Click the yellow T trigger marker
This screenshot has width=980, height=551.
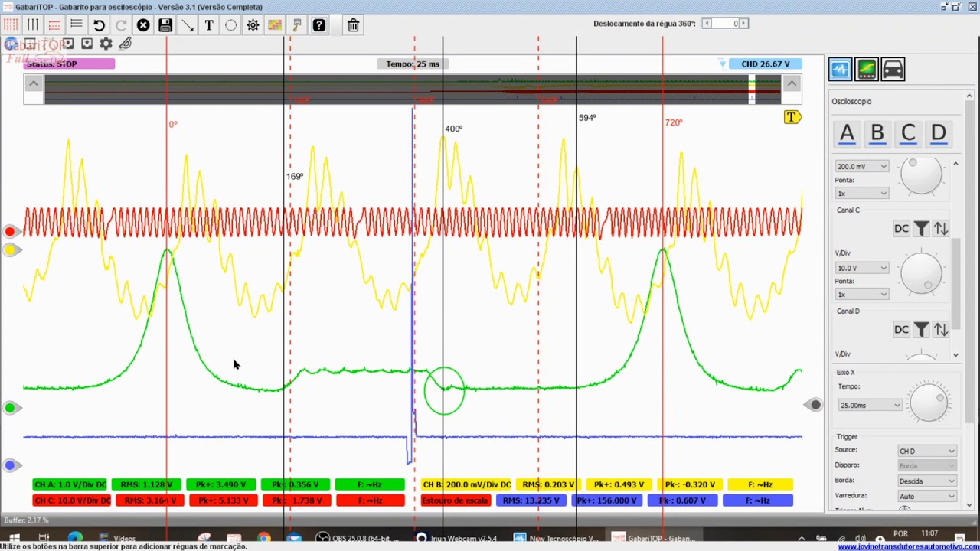click(x=792, y=117)
